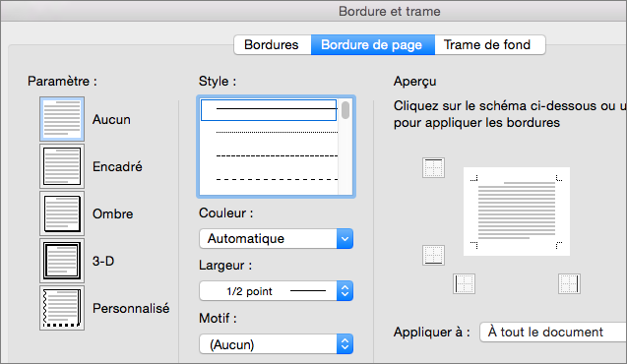Viewport: 627px width, 364px height.
Task: Open the Couleur Automatique dropdown
Action: (276, 238)
